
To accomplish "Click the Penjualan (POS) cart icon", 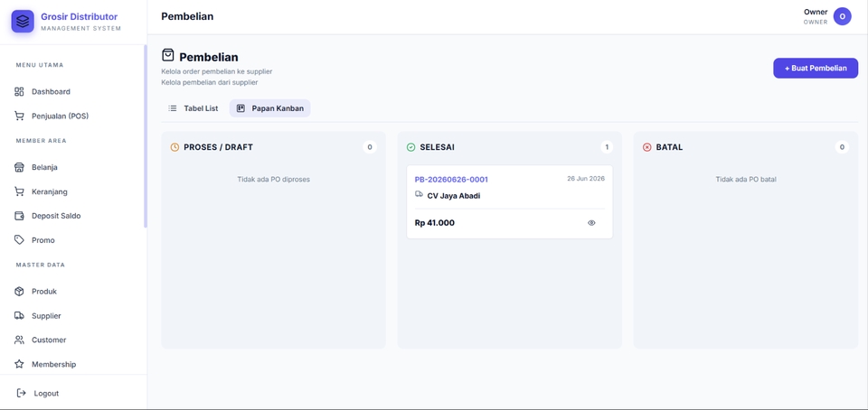I will click(19, 116).
